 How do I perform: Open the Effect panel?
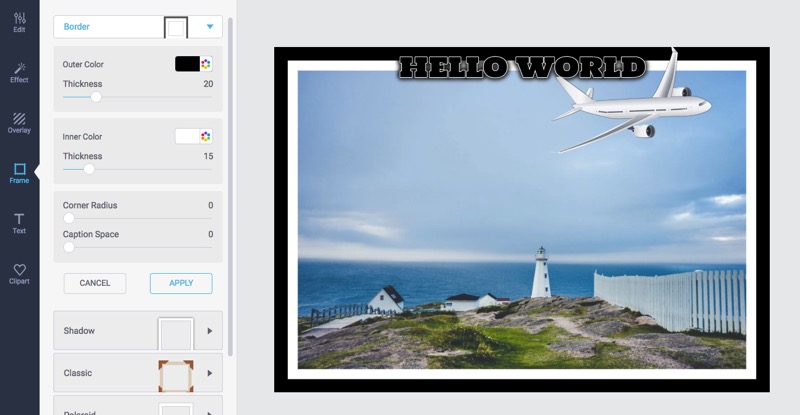click(x=19, y=73)
